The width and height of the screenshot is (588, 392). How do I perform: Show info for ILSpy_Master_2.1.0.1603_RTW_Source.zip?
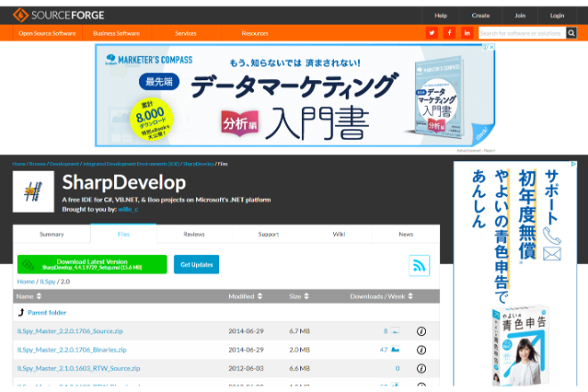click(421, 368)
